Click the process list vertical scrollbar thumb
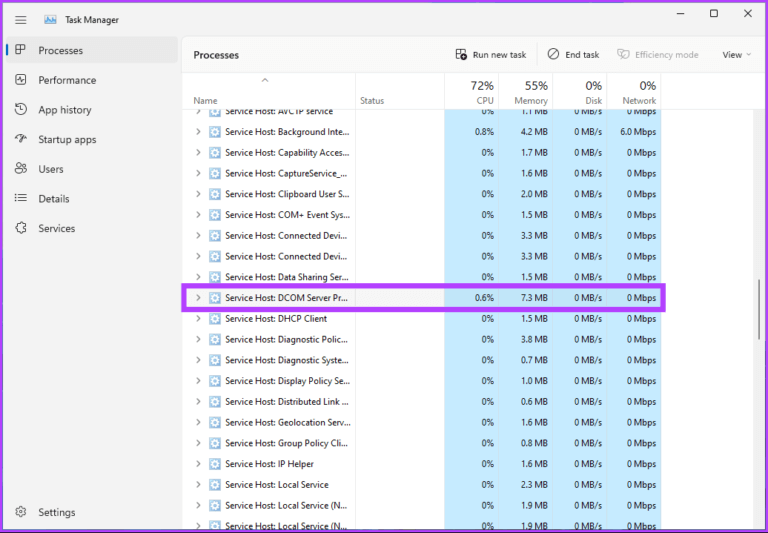The image size is (768, 533). 759,309
